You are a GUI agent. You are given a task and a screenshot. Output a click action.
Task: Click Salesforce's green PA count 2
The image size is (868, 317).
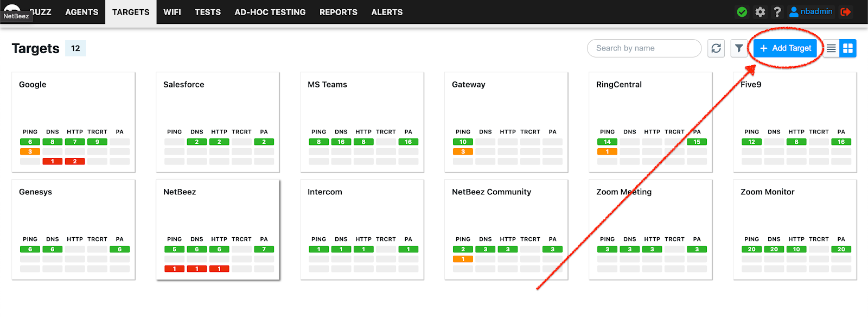[x=264, y=142]
